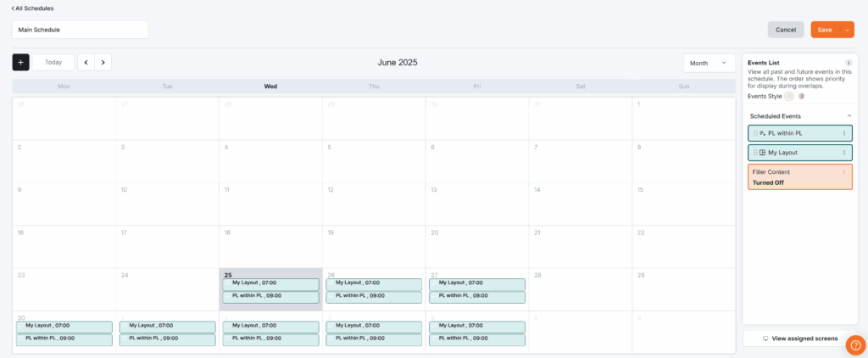The image size is (868, 358).
Task: Open PL within PL event on June 25
Action: point(270,297)
